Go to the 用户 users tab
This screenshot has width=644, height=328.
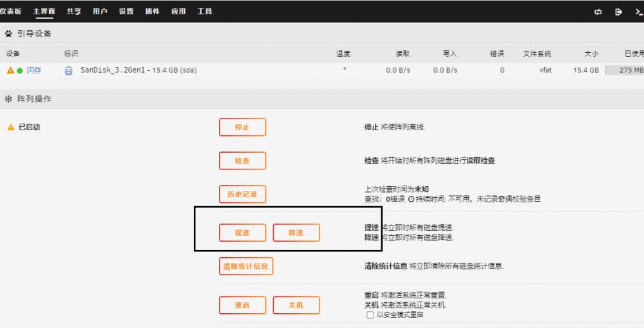[x=100, y=12]
